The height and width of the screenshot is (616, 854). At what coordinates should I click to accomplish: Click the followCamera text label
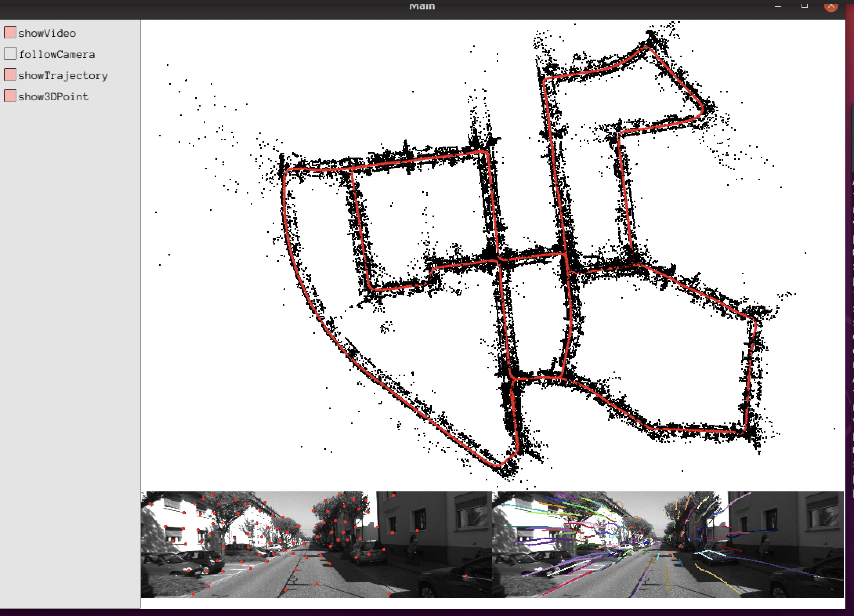click(x=57, y=54)
